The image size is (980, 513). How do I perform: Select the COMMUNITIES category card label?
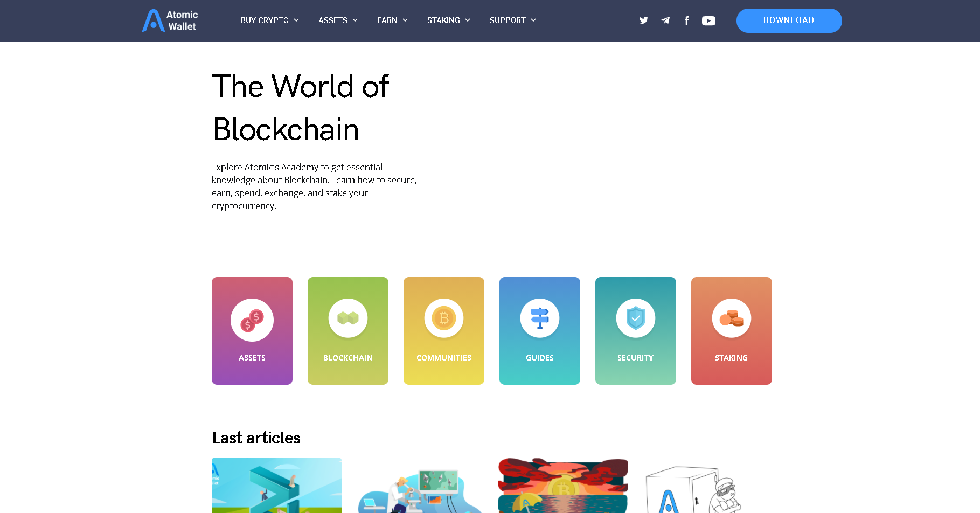(x=444, y=358)
